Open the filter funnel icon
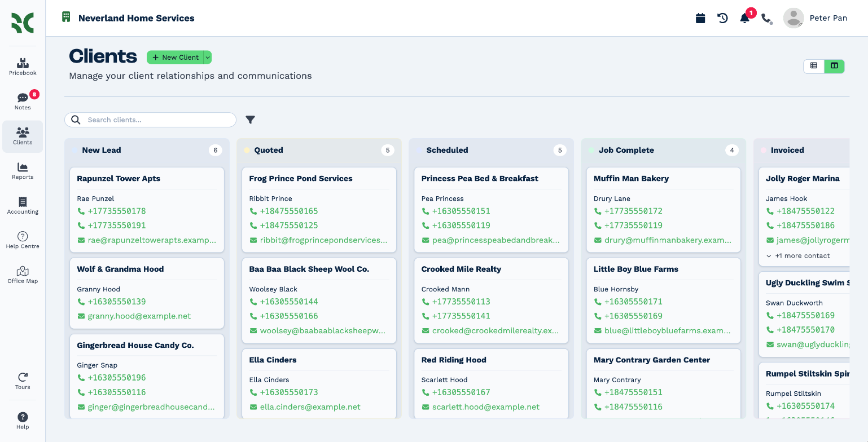This screenshot has width=868, height=442. click(251, 120)
